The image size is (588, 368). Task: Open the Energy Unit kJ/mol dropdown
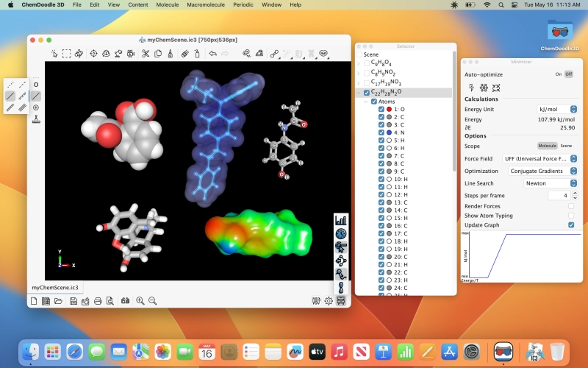pos(557,109)
